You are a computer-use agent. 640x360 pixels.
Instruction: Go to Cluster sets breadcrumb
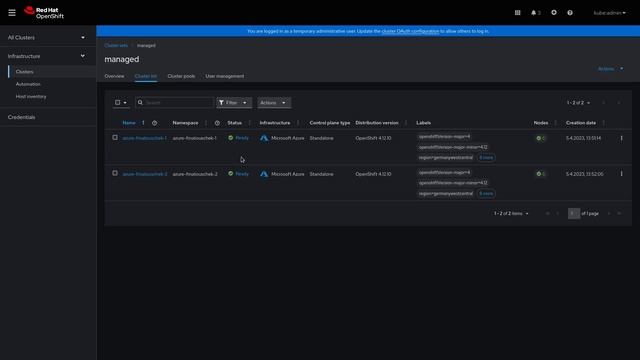116,46
